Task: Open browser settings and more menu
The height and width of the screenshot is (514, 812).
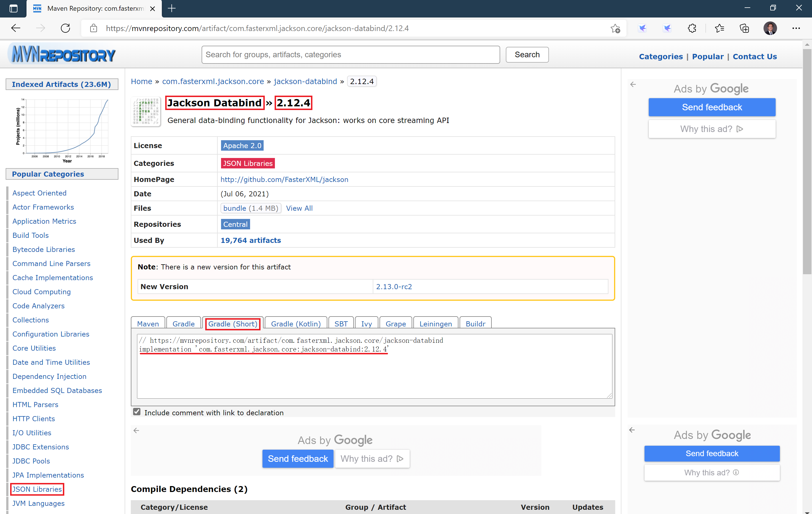Action: pyautogui.click(x=796, y=28)
